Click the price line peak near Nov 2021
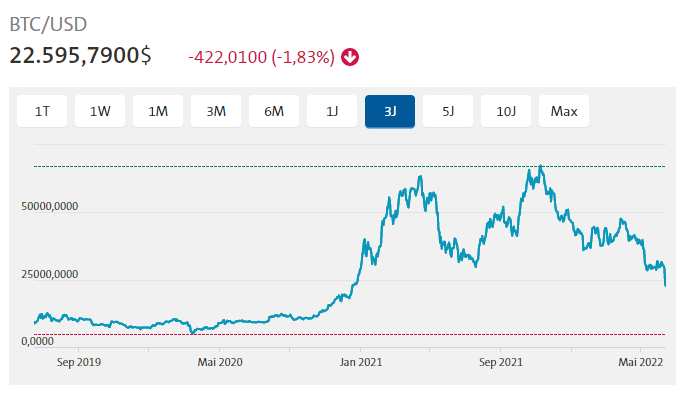This screenshot has height=393, width=683. [541, 167]
